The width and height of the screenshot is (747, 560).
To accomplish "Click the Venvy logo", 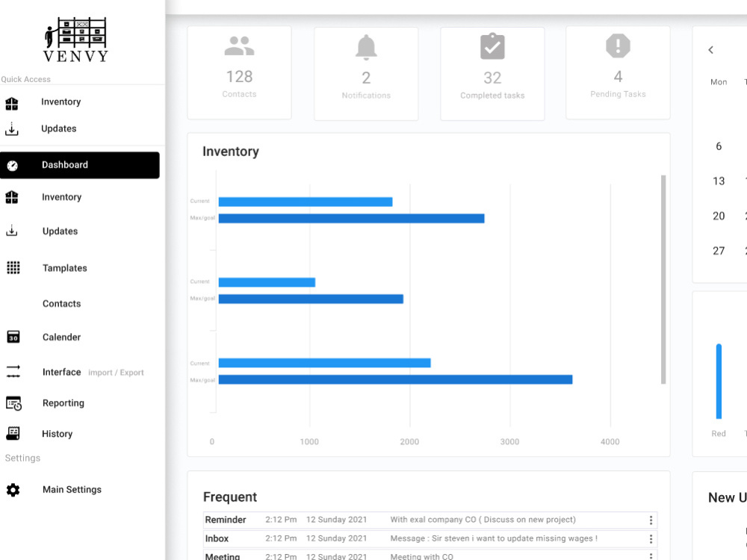I will pyautogui.click(x=75, y=40).
